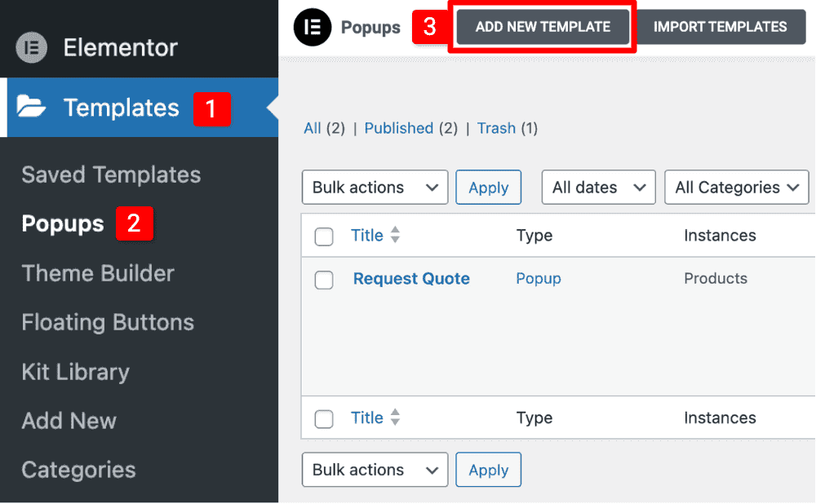Open Floating Buttons from the sidebar

108,322
